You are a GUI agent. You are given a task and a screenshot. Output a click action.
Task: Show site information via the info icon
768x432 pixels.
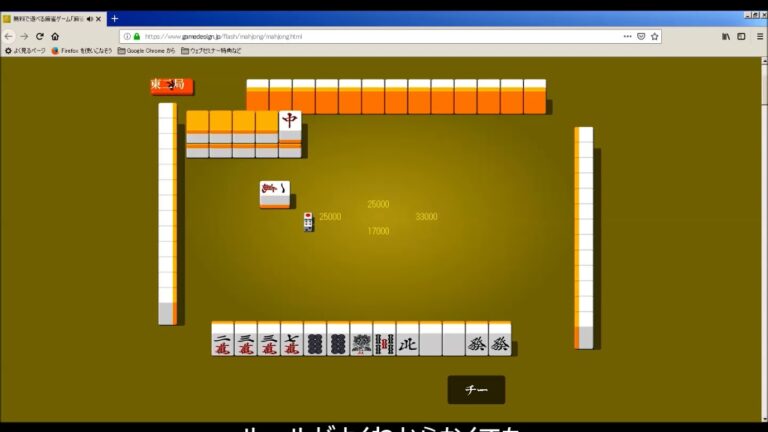127,36
